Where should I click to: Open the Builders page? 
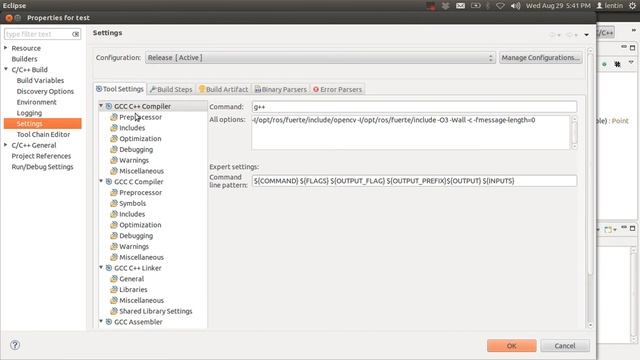point(24,59)
